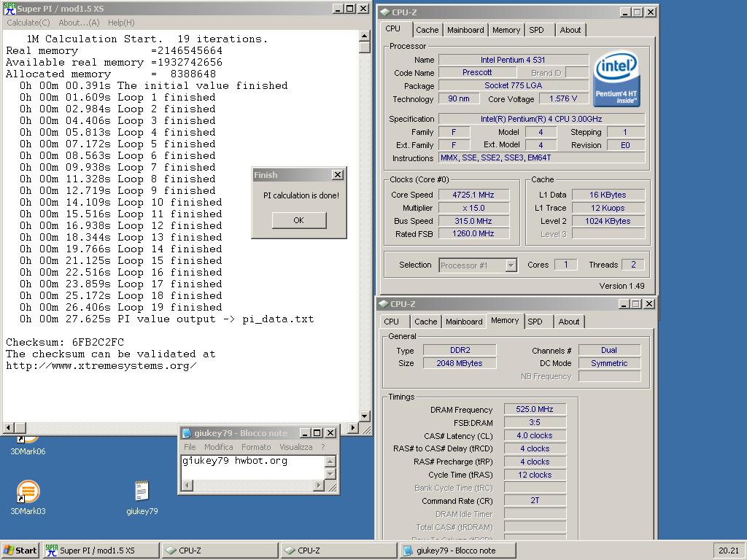Close the Finish dialog

click(x=337, y=175)
